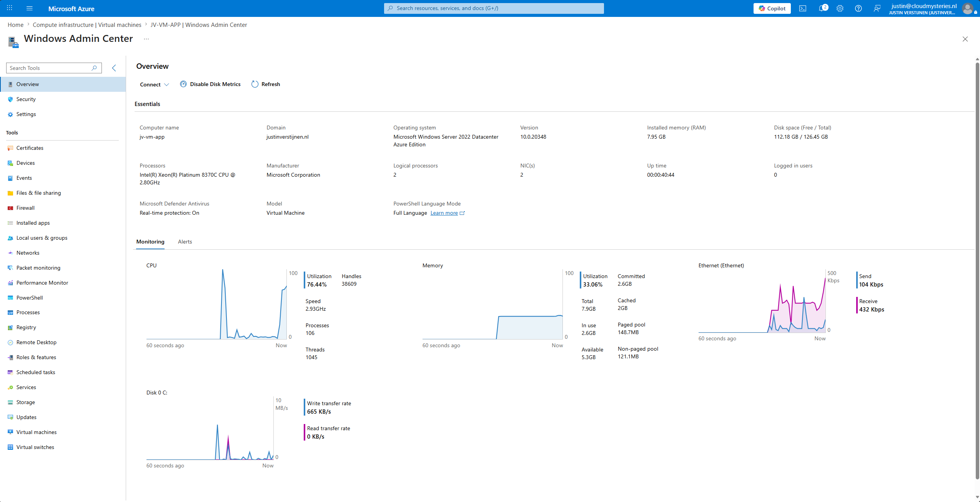
Task: Click the Refresh button
Action: pos(266,84)
